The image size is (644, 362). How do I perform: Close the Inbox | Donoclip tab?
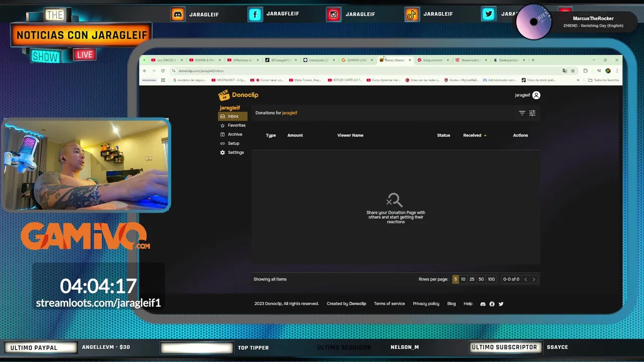tap(410, 60)
